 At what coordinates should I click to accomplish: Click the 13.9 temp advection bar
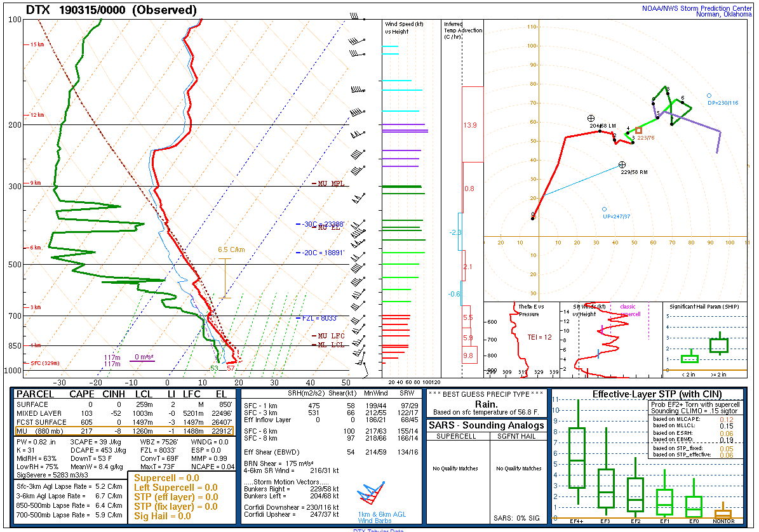[473, 124]
